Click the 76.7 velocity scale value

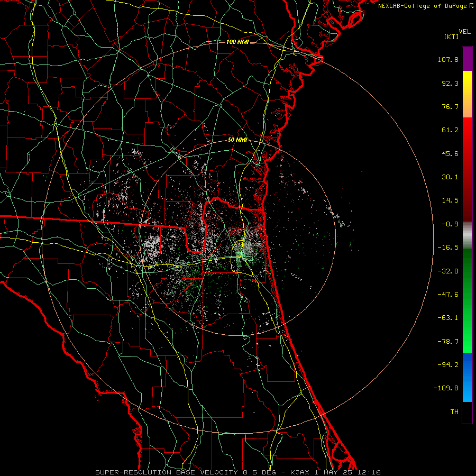(x=450, y=106)
